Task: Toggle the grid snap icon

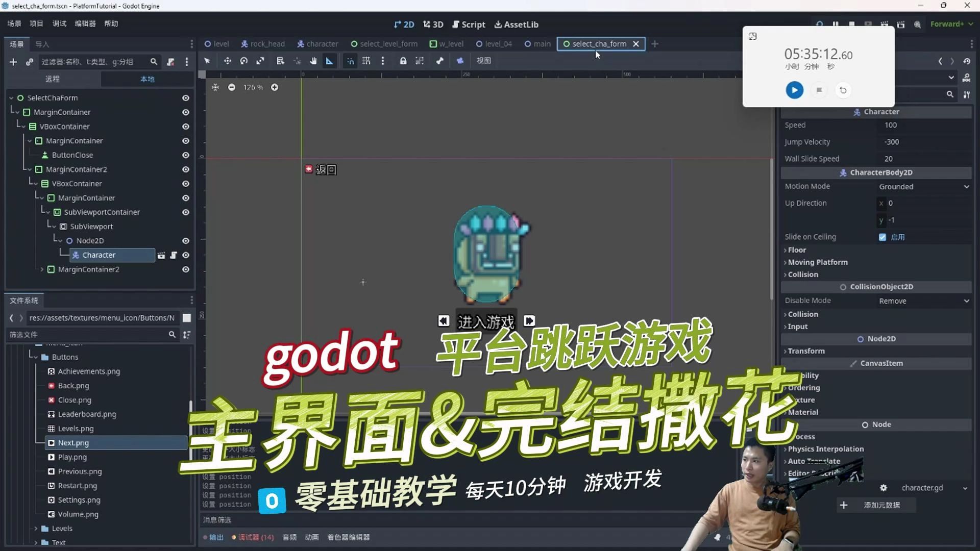Action: click(366, 61)
